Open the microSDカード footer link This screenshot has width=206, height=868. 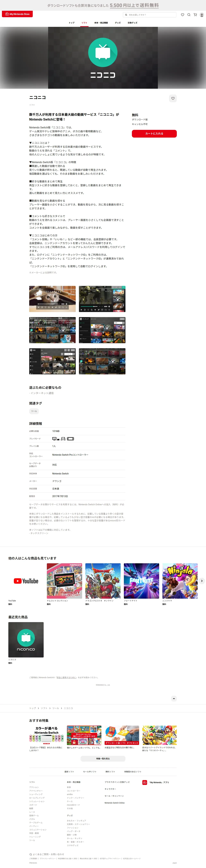[73, 805]
